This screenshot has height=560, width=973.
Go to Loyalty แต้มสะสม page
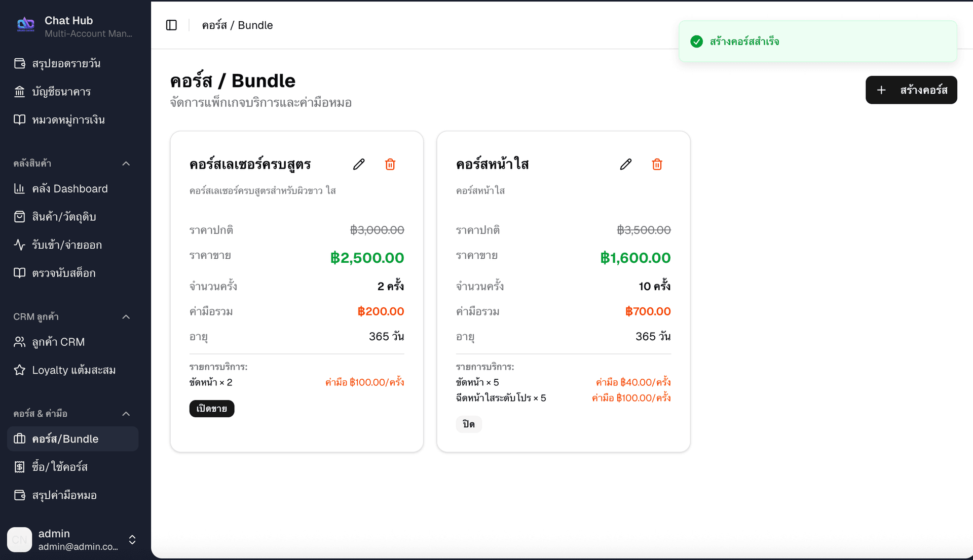click(73, 370)
